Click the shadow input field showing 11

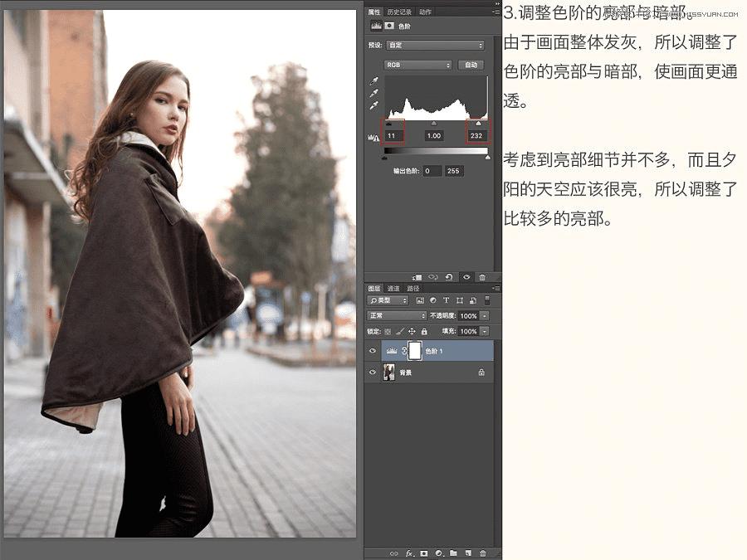pos(393,135)
